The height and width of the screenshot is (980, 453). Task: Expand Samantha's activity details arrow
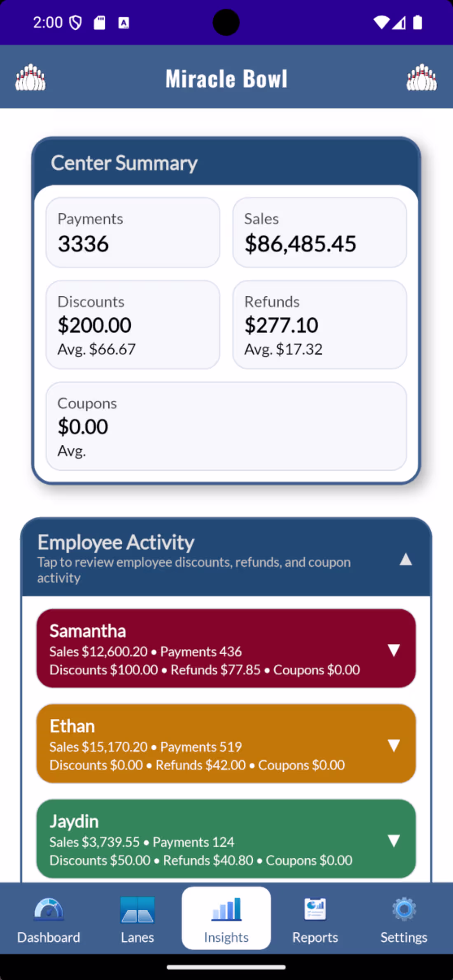[394, 650]
